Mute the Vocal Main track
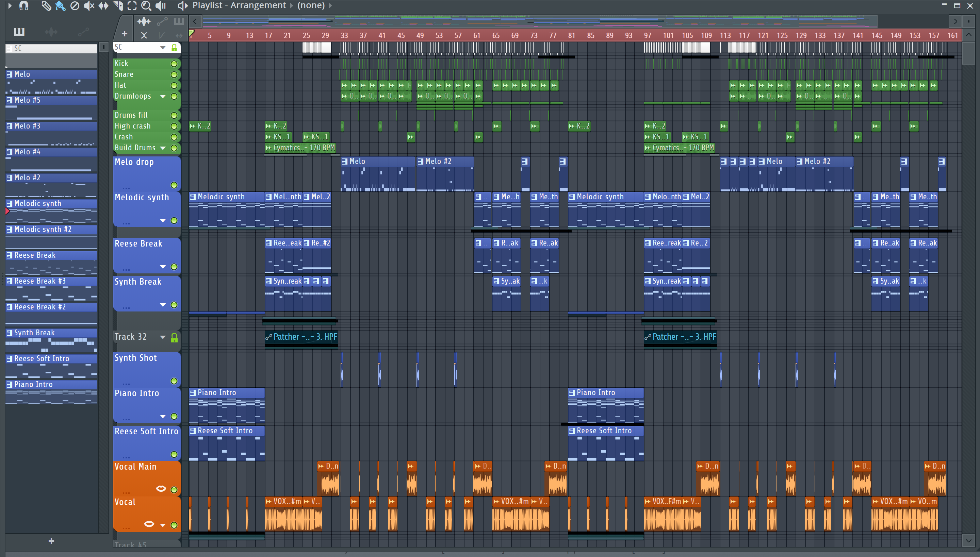980x557 pixels. 174,490
